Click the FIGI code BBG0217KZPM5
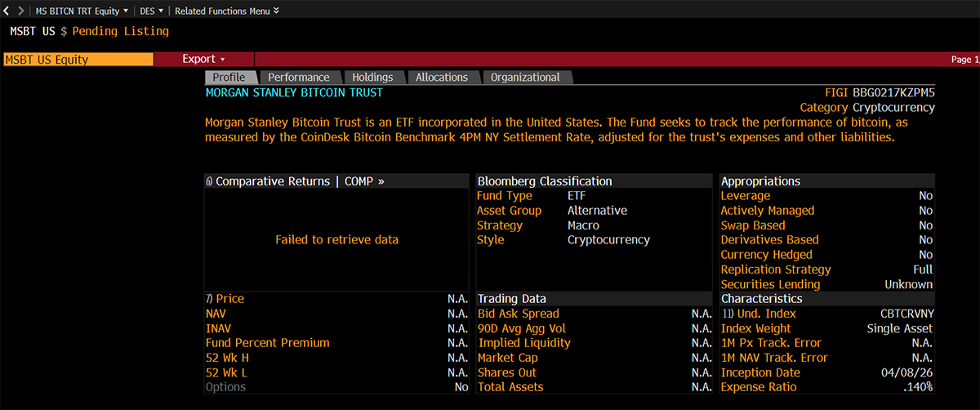The image size is (980, 410). [x=893, y=93]
